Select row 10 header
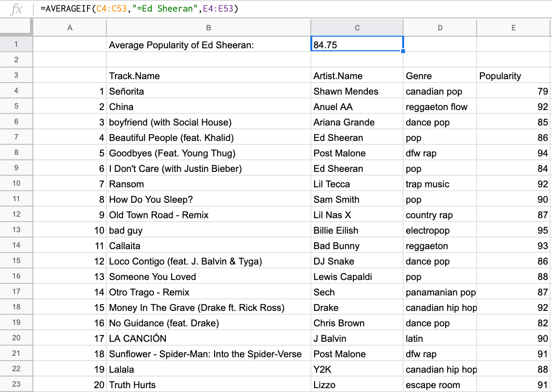The height and width of the screenshot is (392, 552). pos(16,183)
